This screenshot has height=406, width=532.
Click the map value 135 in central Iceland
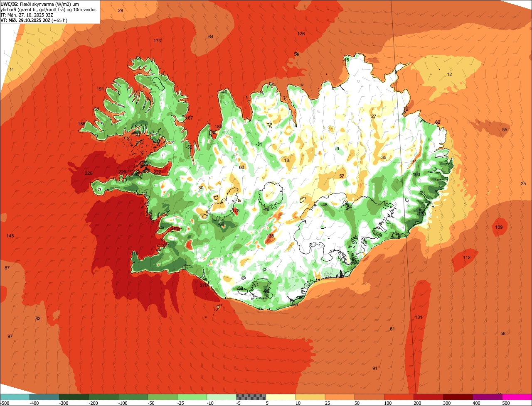coord(270,236)
